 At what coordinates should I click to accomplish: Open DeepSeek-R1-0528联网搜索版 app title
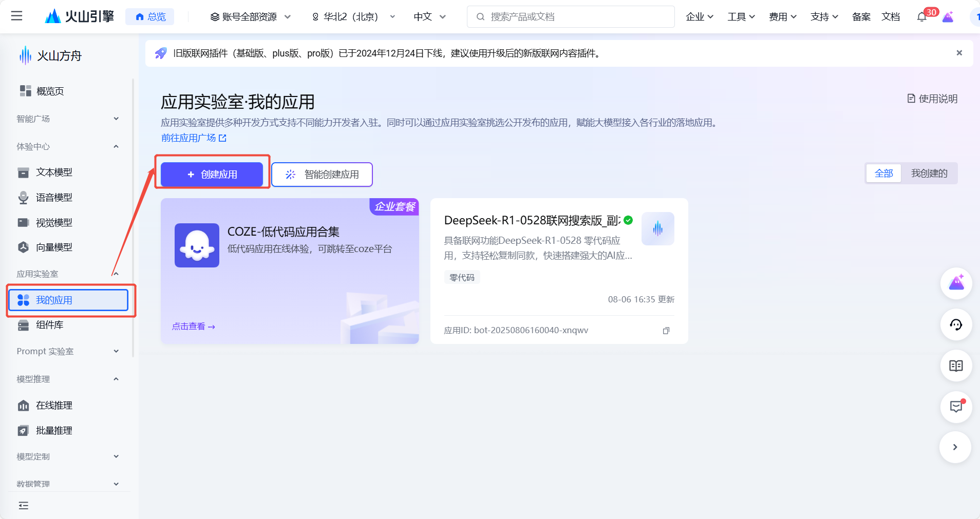pyautogui.click(x=533, y=220)
